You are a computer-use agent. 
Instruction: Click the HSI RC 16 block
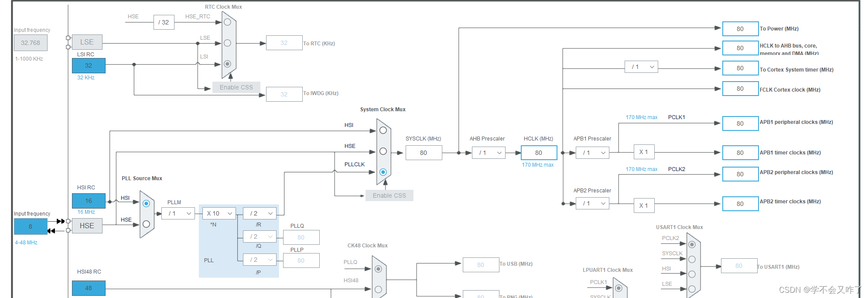(x=89, y=201)
